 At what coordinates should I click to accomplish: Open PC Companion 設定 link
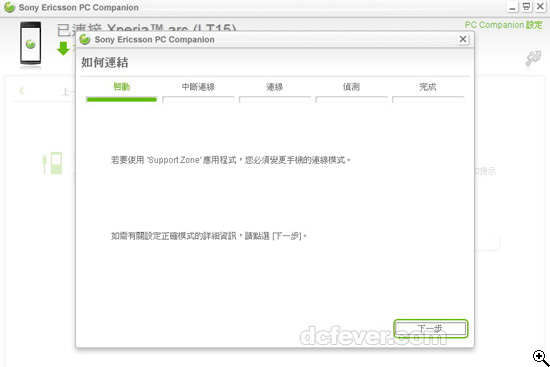(x=503, y=25)
